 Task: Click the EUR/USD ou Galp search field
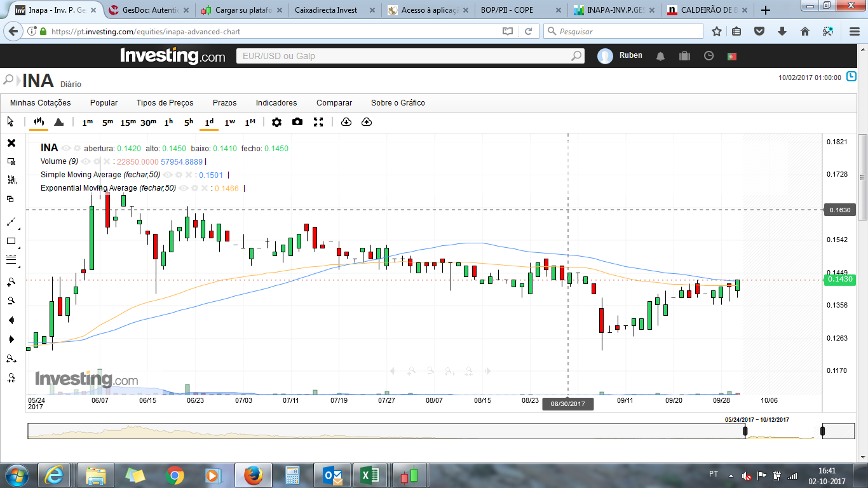click(403, 56)
